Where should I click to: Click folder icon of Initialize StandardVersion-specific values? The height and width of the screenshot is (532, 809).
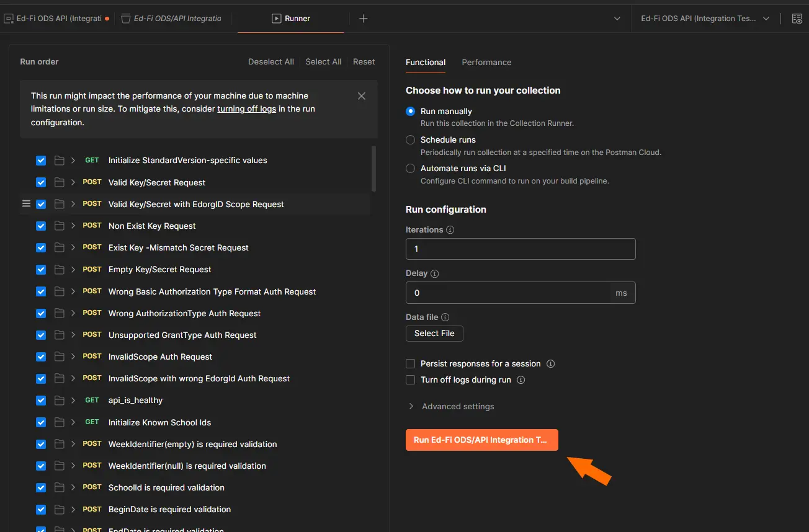[59, 161]
